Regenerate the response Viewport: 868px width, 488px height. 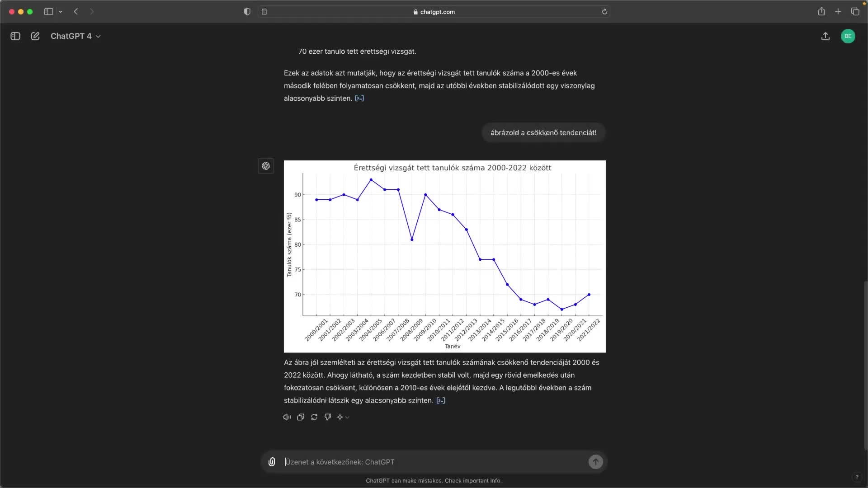click(314, 417)
